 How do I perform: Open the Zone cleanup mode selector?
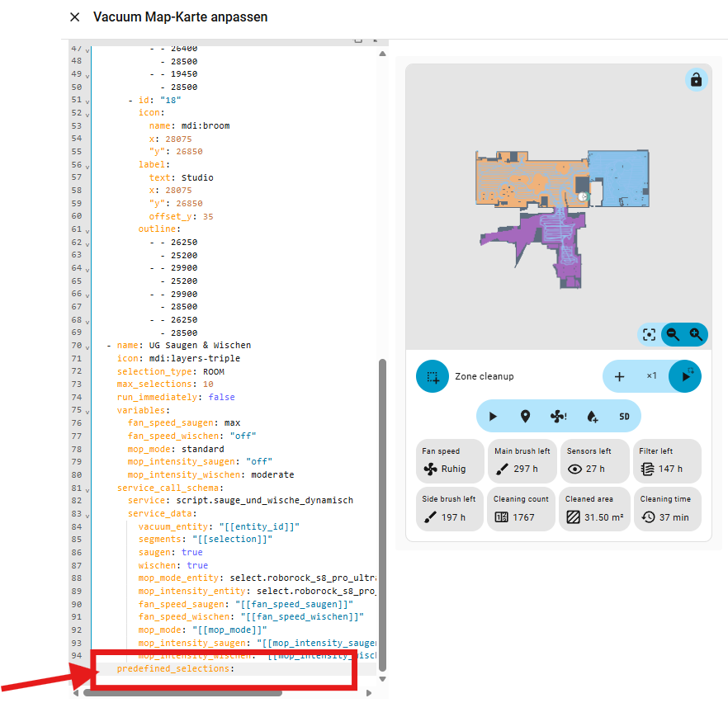[432, 376]
